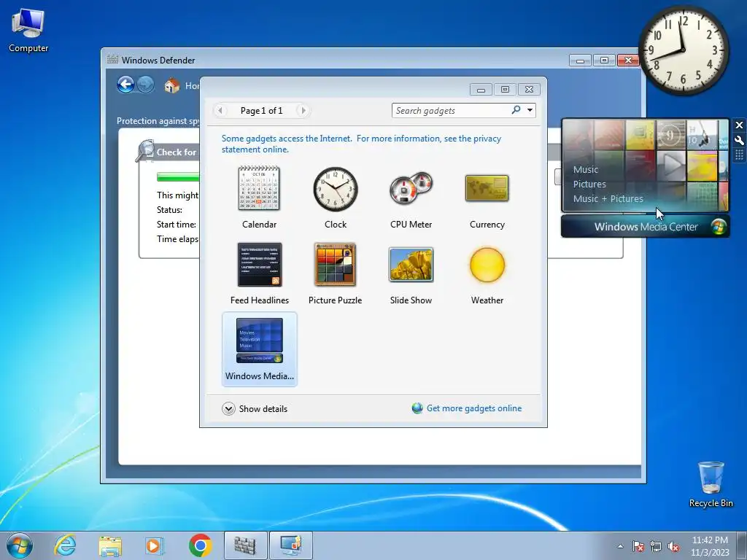This screenshot has height=560, width=747.
Task: Select the Clock gadget in the gallery
Action: coord(336,198)
